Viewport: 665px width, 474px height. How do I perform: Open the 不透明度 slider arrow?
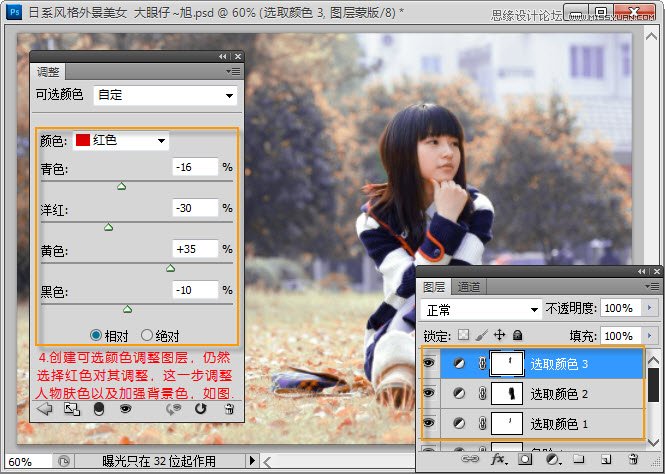(x=650, y=308)
